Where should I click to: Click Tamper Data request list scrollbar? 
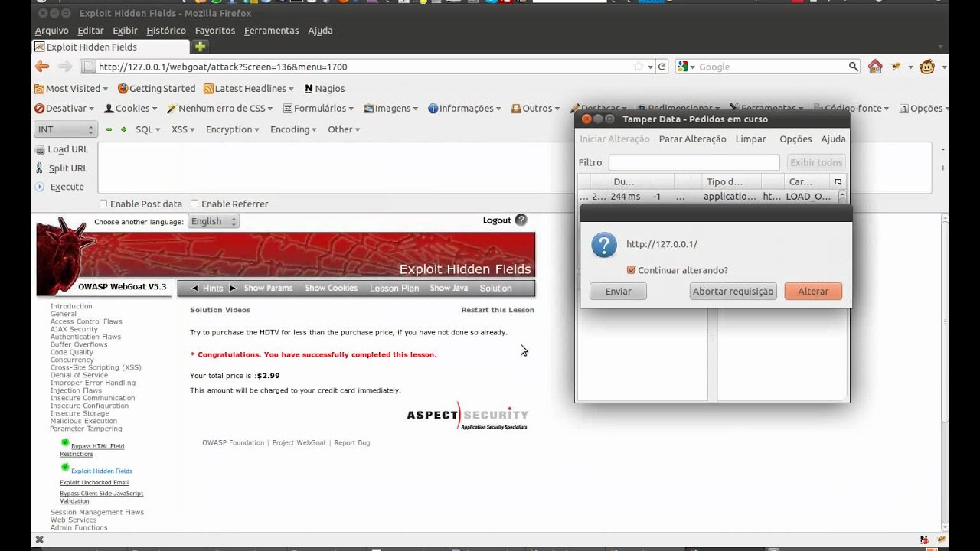tap(842, 197)
